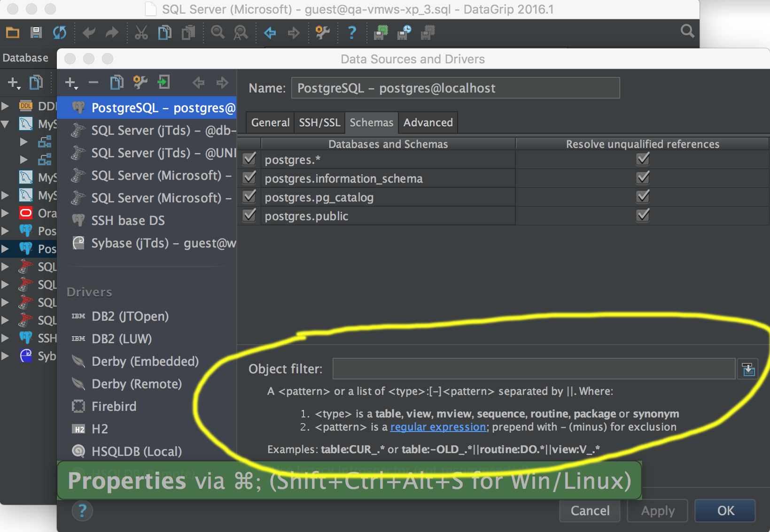The width and height of the screenshot is (770, 532).
Task: Click the duplicate icon in Database panel
Action: (36, 83)
